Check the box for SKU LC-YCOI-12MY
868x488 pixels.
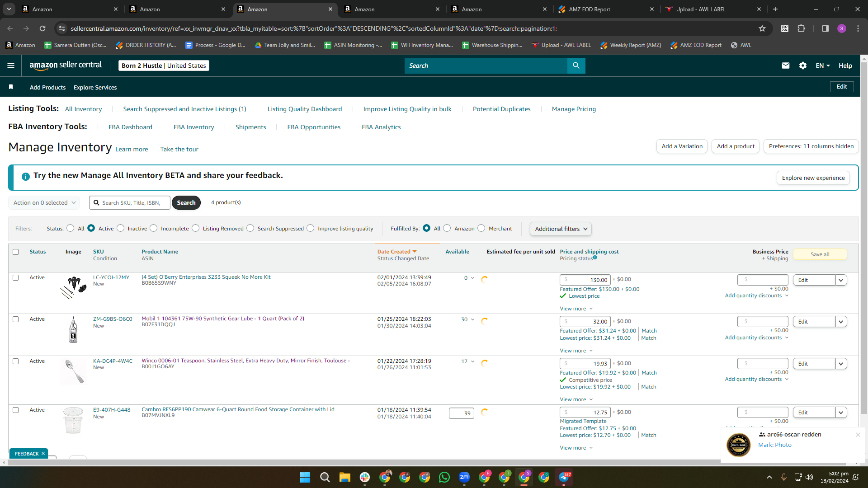[x=16, y=278]
